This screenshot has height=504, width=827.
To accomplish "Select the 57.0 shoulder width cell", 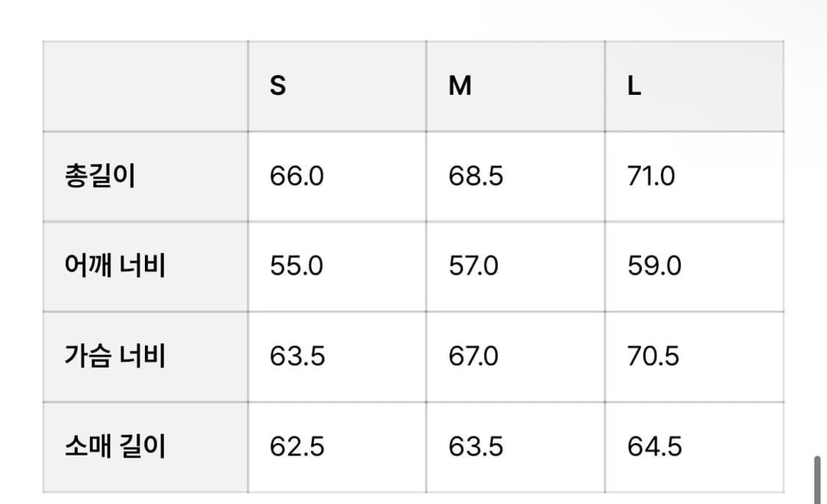I will pyautogui.click(x=473, y=266).
